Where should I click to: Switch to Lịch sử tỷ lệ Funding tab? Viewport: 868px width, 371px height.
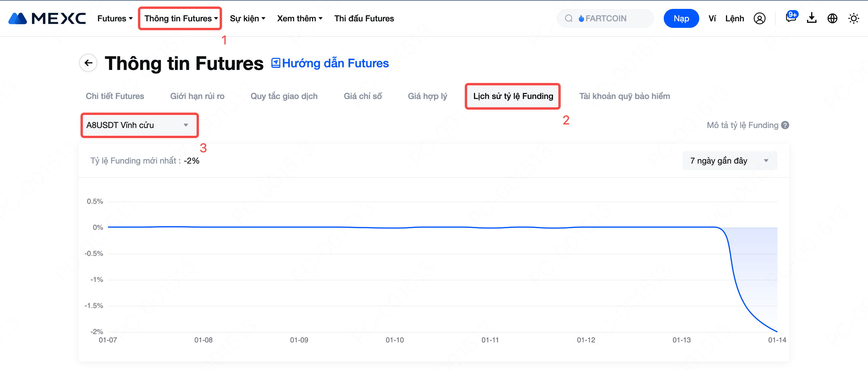coord(512,96)
